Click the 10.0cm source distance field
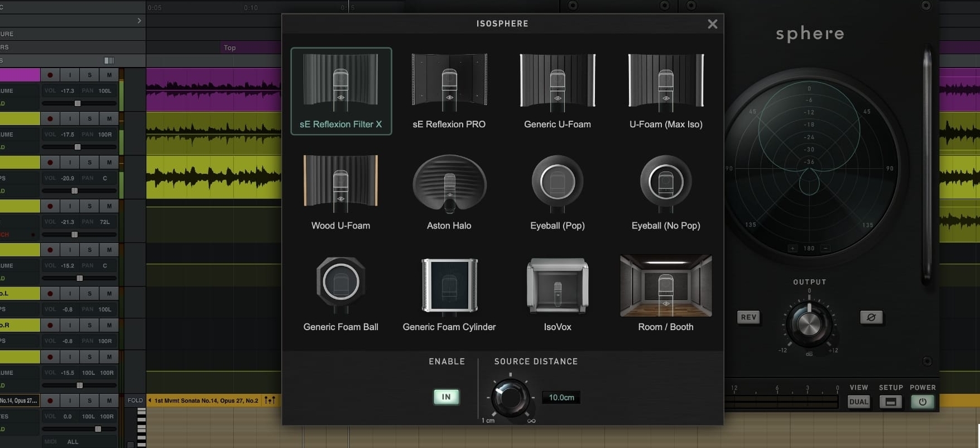The height and width of the screenshot is (448, 980). [x=561, y=397]
